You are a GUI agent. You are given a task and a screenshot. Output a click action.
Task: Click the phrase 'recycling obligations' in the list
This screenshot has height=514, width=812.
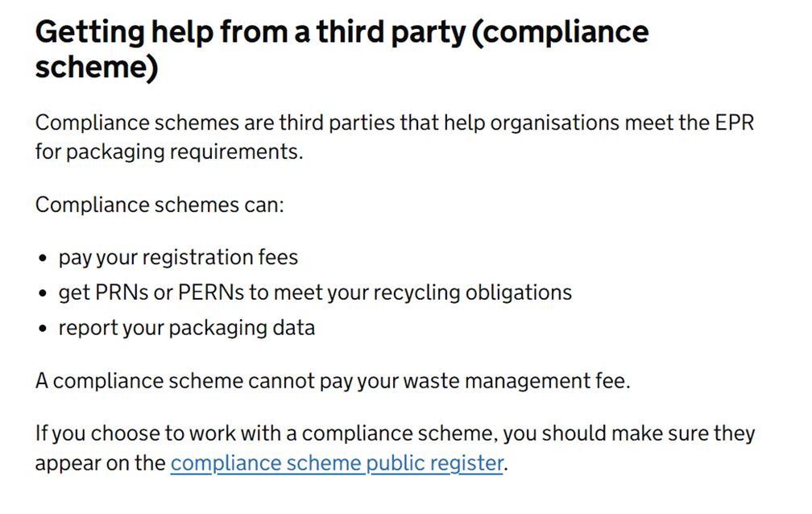pos(472,292)
